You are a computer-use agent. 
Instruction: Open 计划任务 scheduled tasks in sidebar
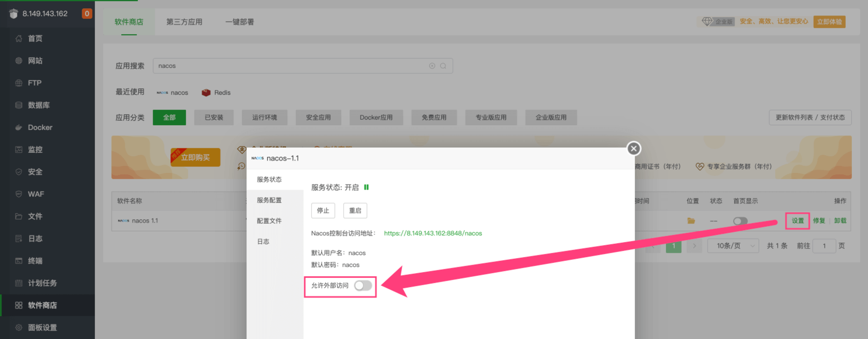click(42, 283)
